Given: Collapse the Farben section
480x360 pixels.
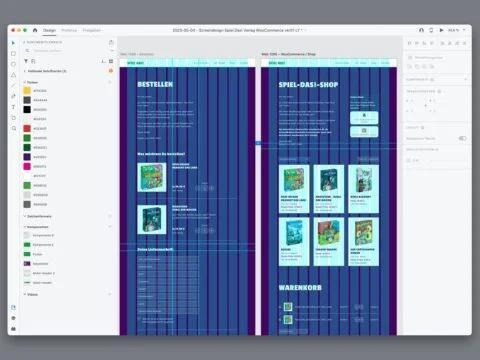Looking at the screenshot, I should click(25, 82).
